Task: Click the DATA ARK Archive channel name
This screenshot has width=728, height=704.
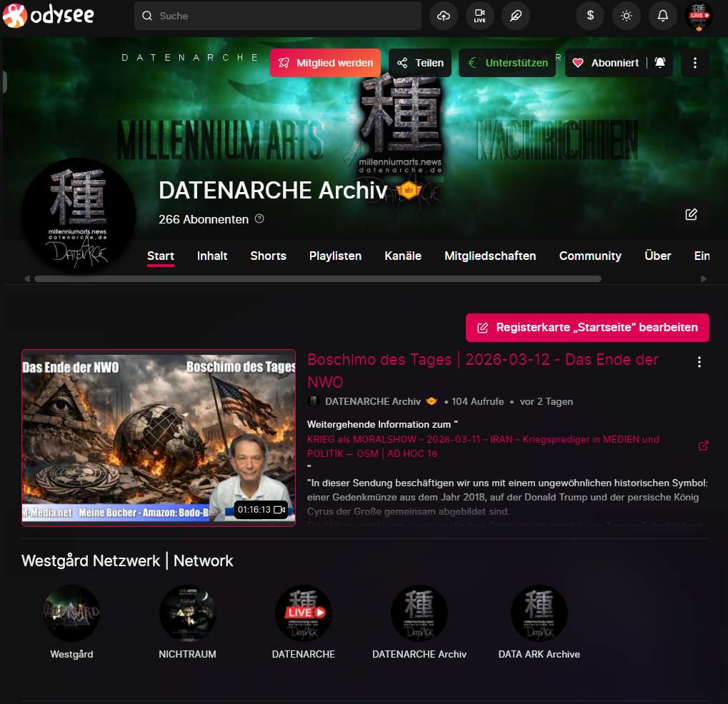Action: point(539,654)
